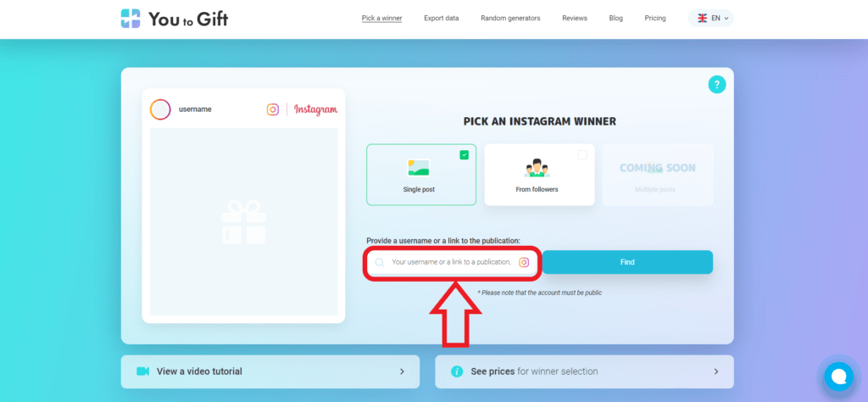Expand the See prices chevron arrow
Viewport: 868px width, 402px height.
coord(715,371)
